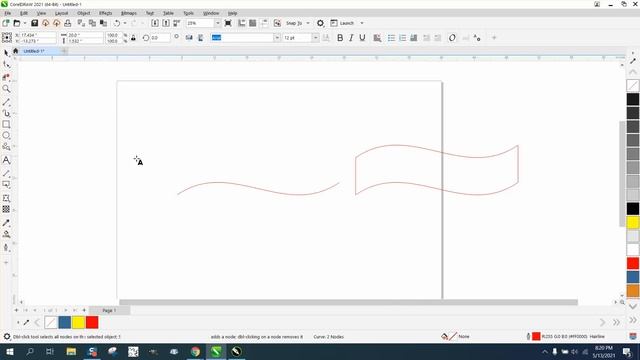Pick the red swatch in document palette
Image resolution: width=640 pixels, height=360 pixels.
92,322
